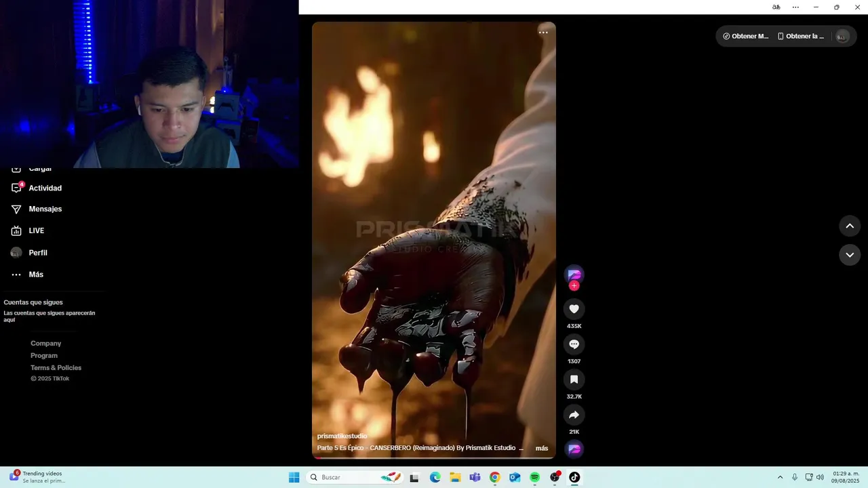868x488 pixels.
Task: Like the video with the heart icon
Action: [x=574, y=309]
